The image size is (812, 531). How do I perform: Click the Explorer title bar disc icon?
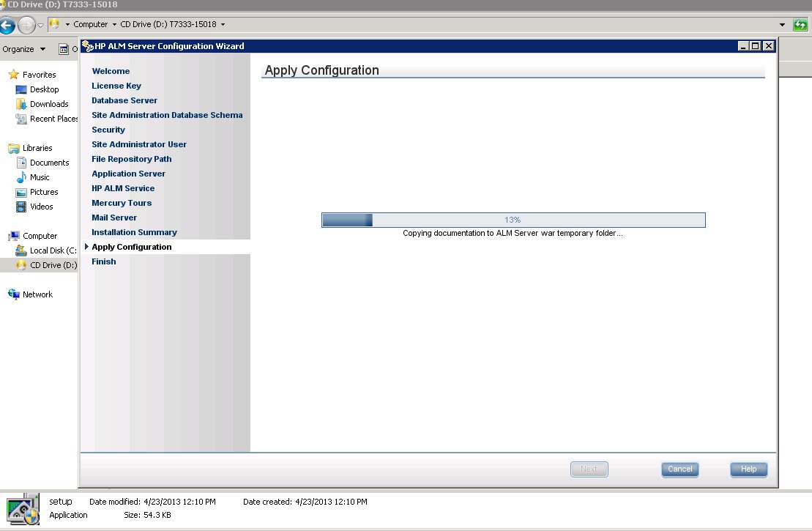click(3, 4)
